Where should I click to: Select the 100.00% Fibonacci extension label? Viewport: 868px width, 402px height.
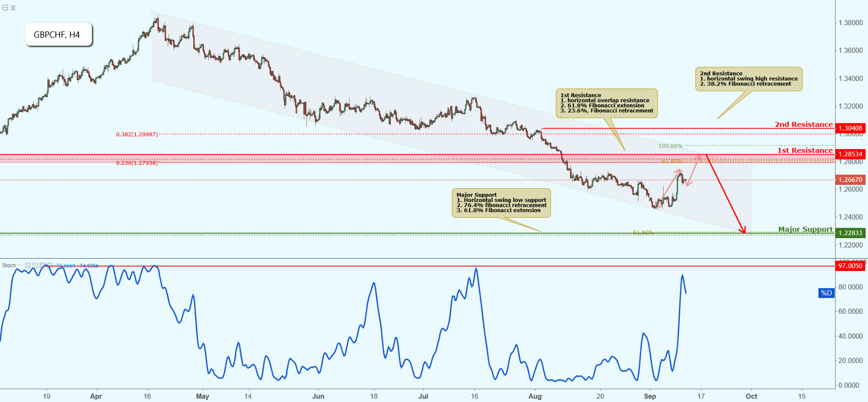[x=670, y=146]
